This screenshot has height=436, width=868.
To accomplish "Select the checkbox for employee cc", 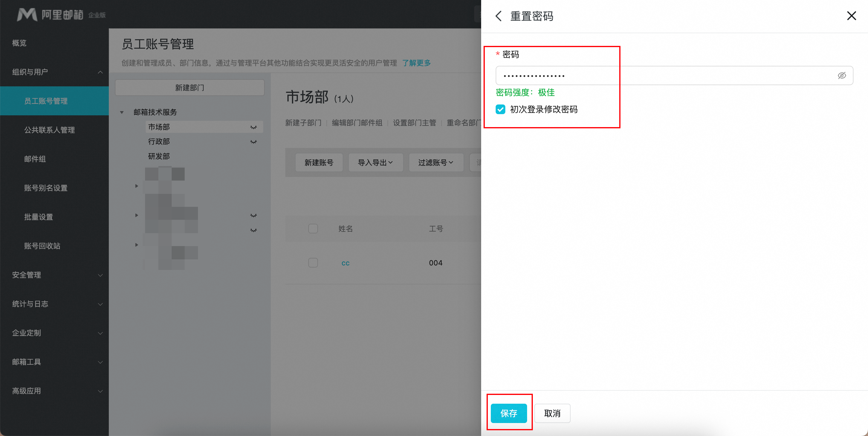I will pyautogui.click(x=313, y=263).
